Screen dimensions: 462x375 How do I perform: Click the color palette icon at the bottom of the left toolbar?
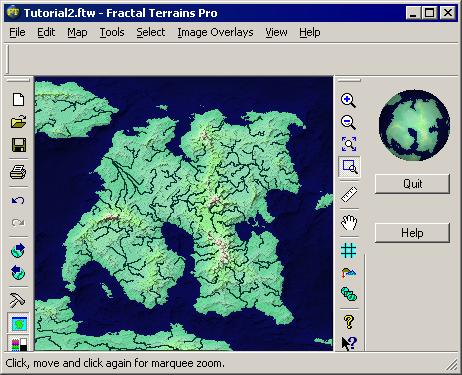click(x=18, y=343)
